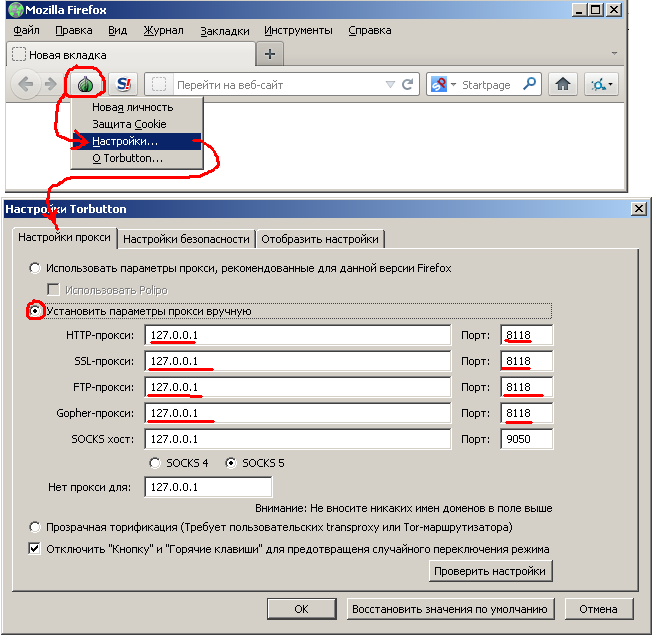653x635 pixels.
Task: Open О Torbutton… menu entry
Action: [137, 159]
